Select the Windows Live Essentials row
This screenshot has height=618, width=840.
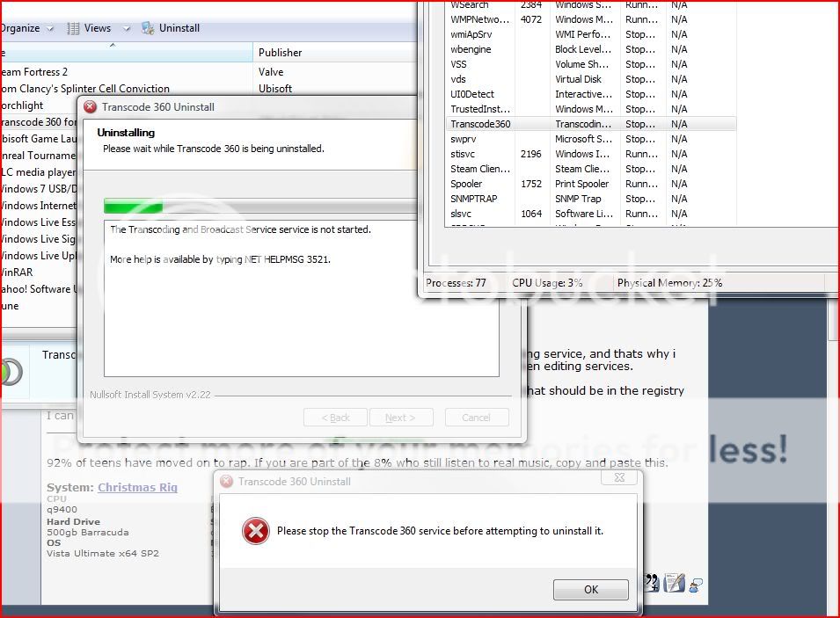tap(39, 222)
